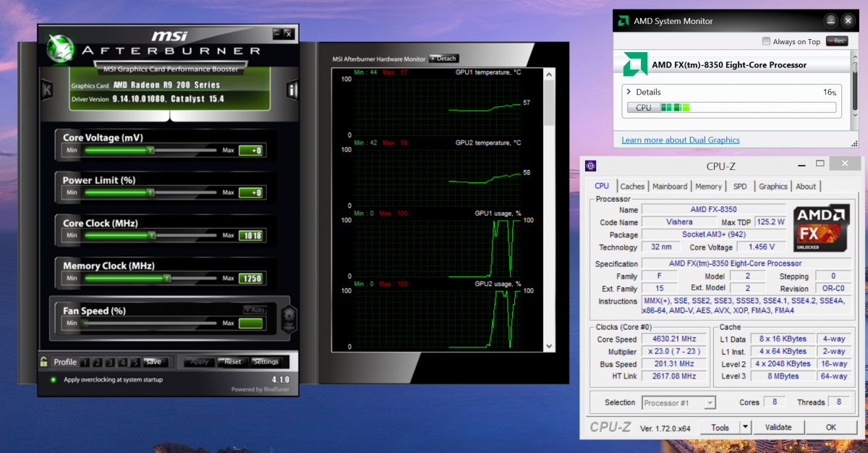Select profile slot 1 in Afterburner
Viewport: 868px width, 453px height.
[85, 362]
